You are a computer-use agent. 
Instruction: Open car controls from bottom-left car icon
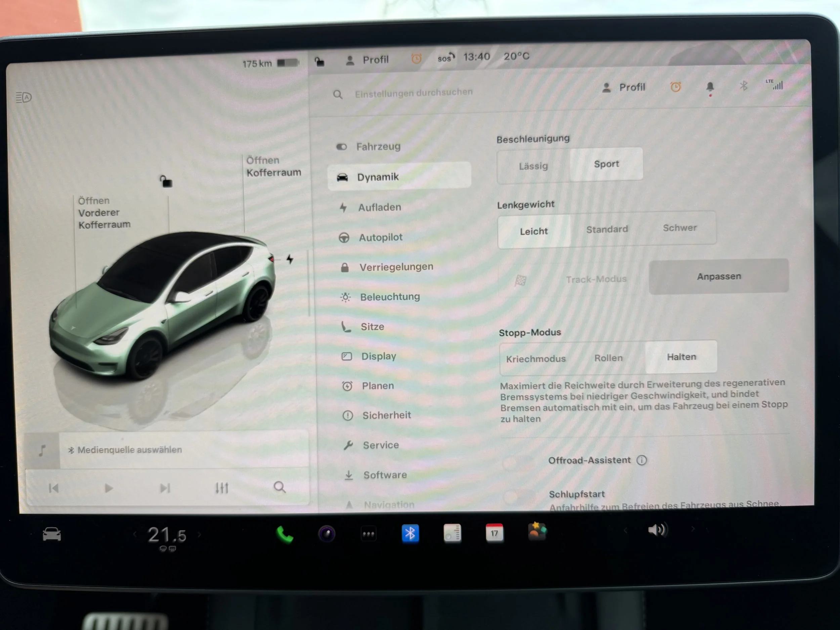click(x=52, y=535)
